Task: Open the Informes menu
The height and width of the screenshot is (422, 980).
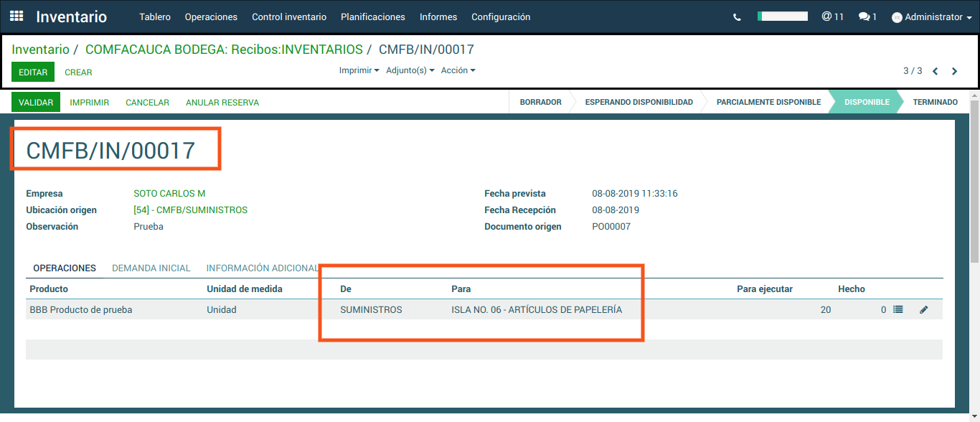Action: point(438,17)
